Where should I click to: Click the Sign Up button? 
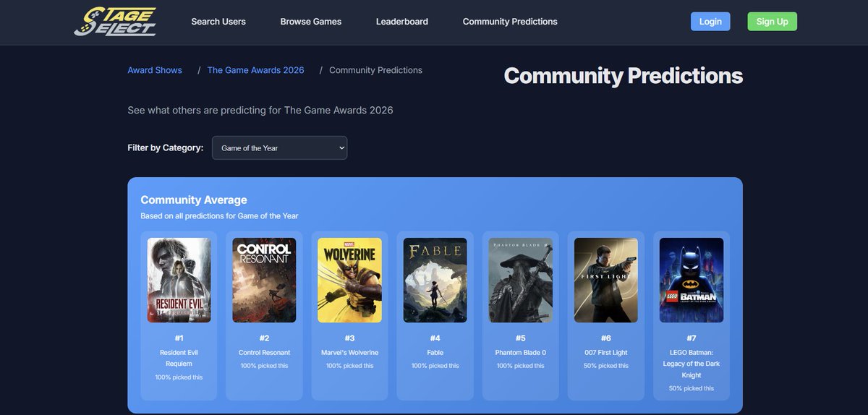click(x=773, y=22)
